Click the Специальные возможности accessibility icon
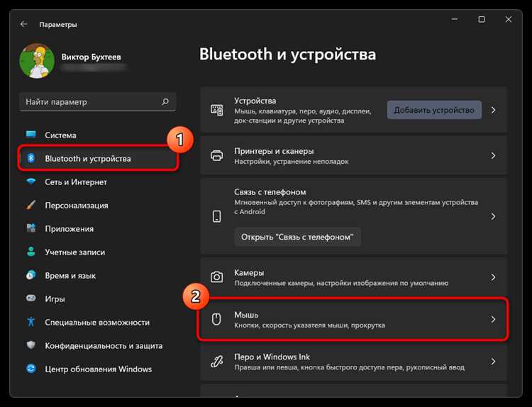Viewport: 532px width, 407px height. (x=31, y=322)
